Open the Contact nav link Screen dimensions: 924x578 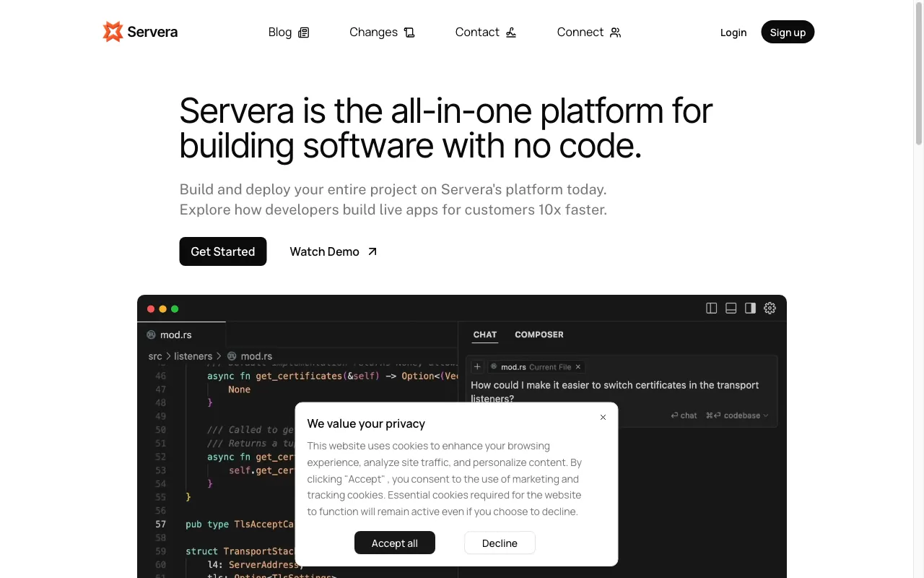pyautogui.click(x=486, y=33)
